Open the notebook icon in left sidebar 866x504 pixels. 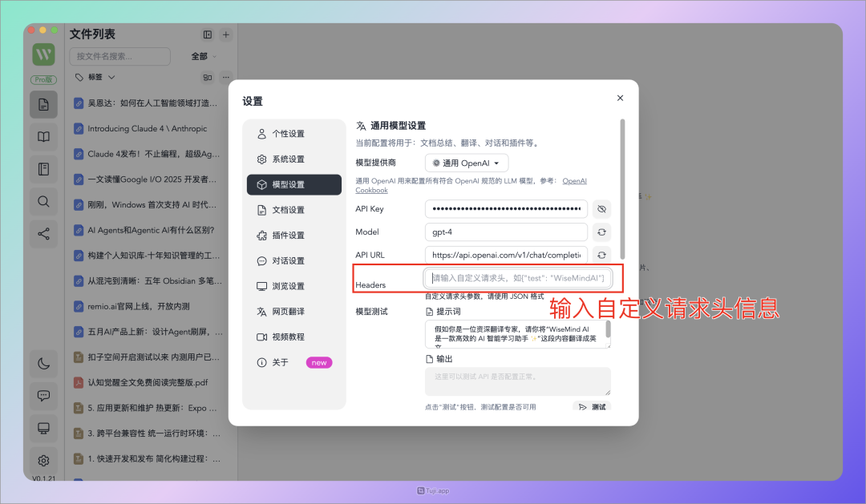(x=43, y=169)
